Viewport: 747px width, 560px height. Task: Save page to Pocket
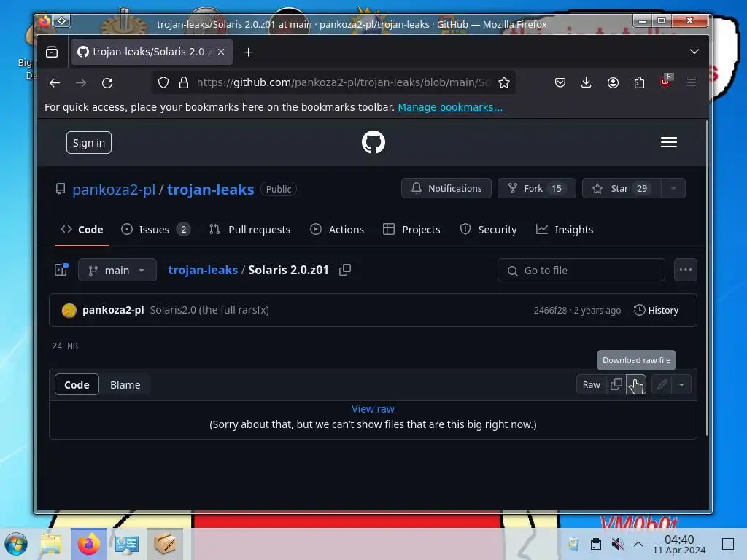pos(560,83)
